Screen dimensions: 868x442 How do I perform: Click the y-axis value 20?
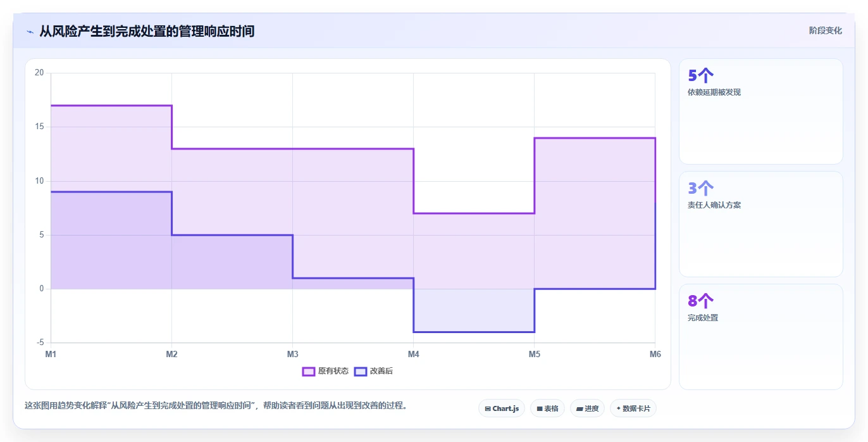[39, 73]
